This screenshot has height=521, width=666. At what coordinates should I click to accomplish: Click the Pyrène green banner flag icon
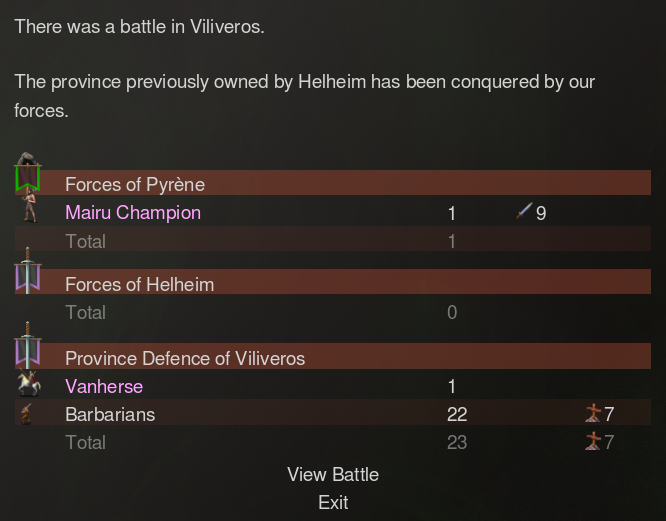pos(28,172)
